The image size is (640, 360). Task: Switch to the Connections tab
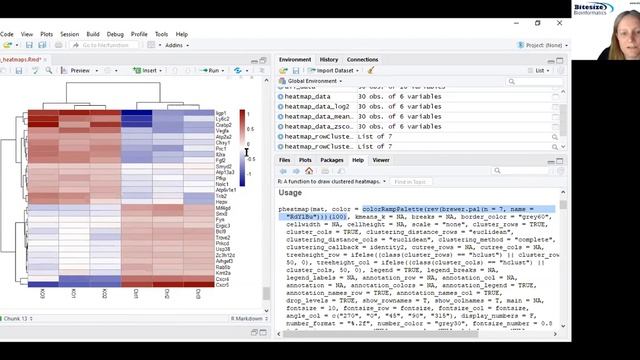pyautogui.click(x=362, y=60)
